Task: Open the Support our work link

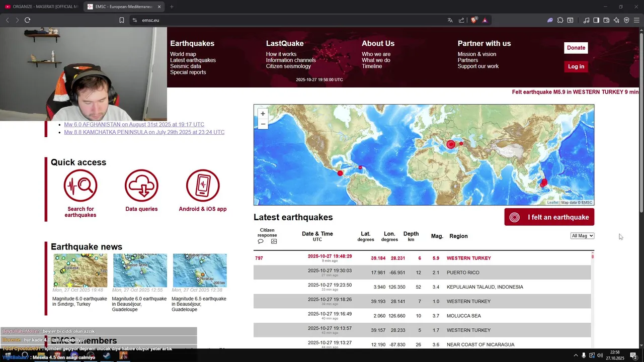Action: [478, 66]
